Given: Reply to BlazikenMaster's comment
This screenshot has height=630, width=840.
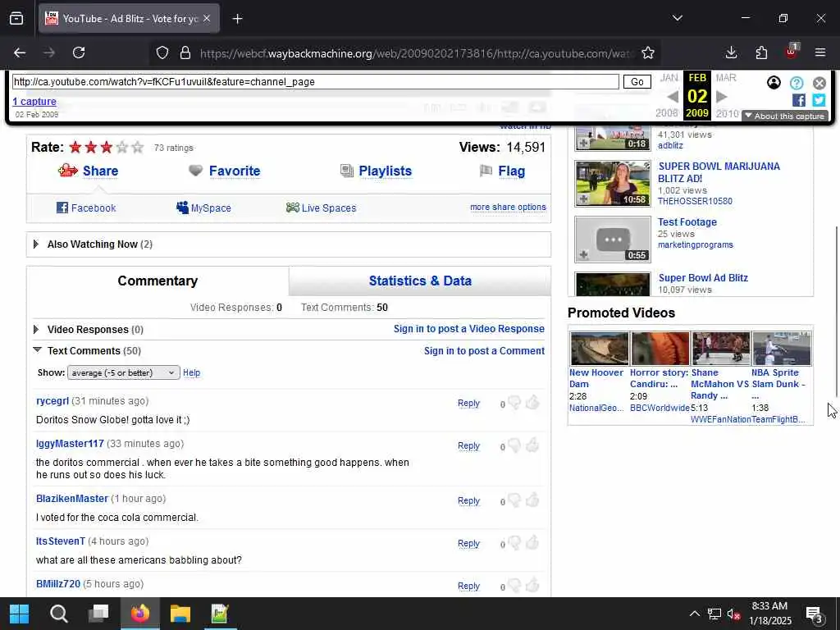Looking at the screenshot, I should [468, 501].
